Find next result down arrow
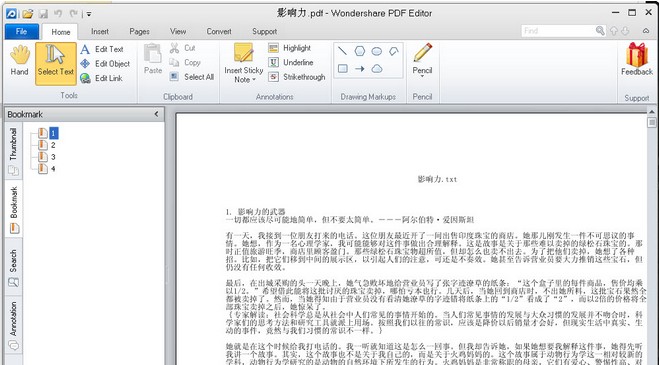 [x=625, y=31]
